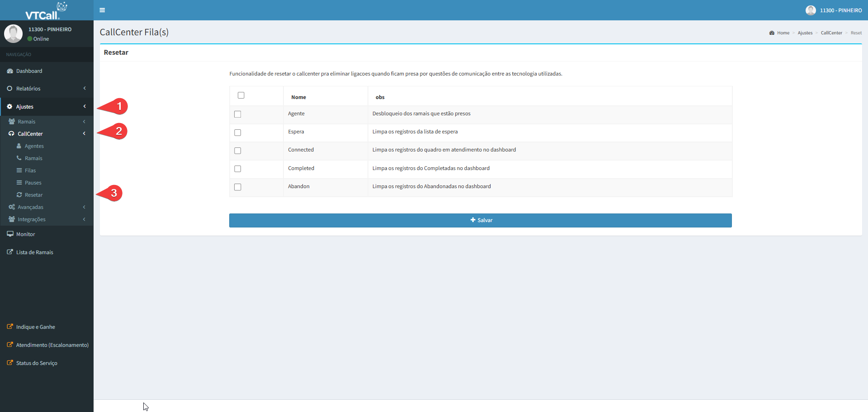The height and width of the screenshot is (412, 868).
Task: Click the Salvar button
Action: (480, 220)
